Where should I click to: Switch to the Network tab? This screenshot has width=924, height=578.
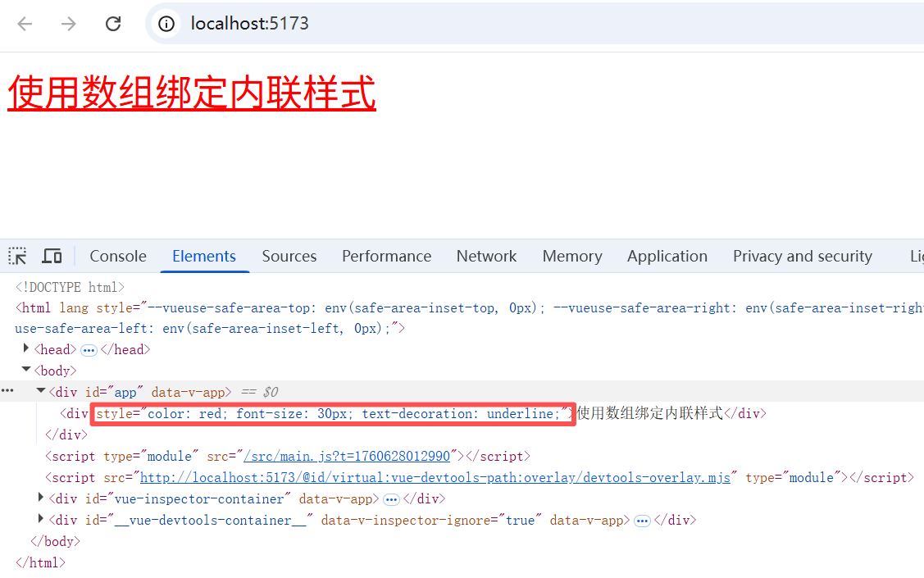486,257
